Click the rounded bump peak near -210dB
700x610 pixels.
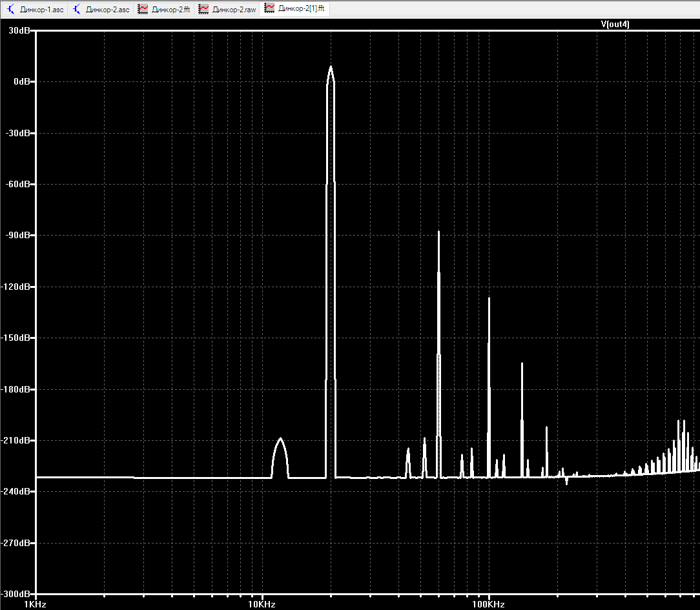tap(280, 439)
